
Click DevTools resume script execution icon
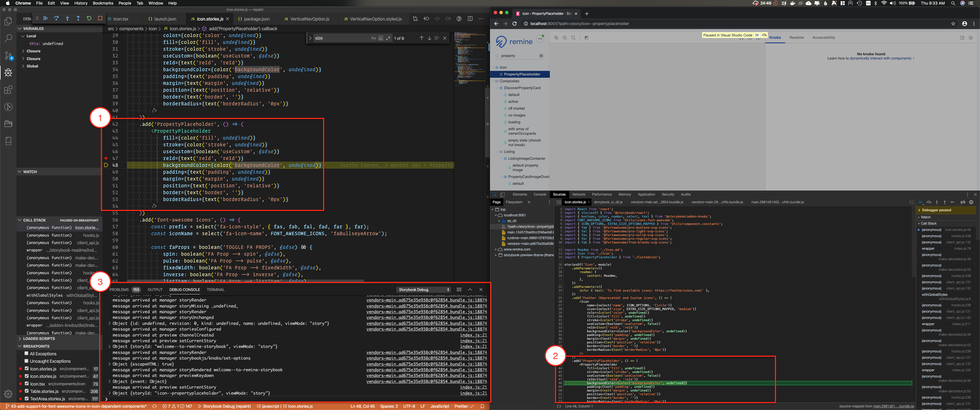[x=921, y=202]
